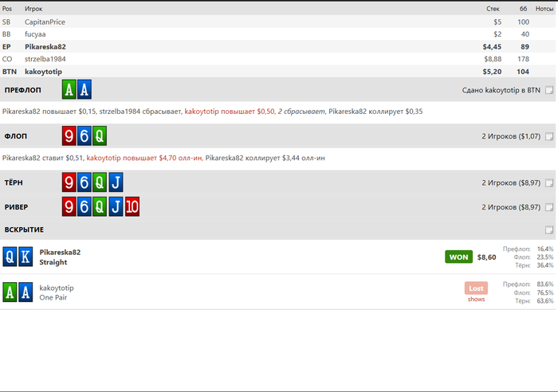558x392 pixels.
Task: Tick the checkbox in the ВСКРЫТИЕ row
Action: click(549, 229)
